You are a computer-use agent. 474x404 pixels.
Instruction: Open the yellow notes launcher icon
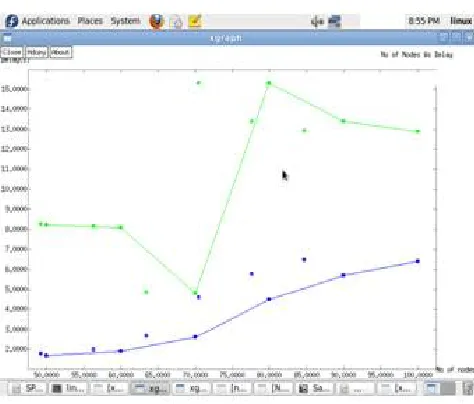(195, 21)
